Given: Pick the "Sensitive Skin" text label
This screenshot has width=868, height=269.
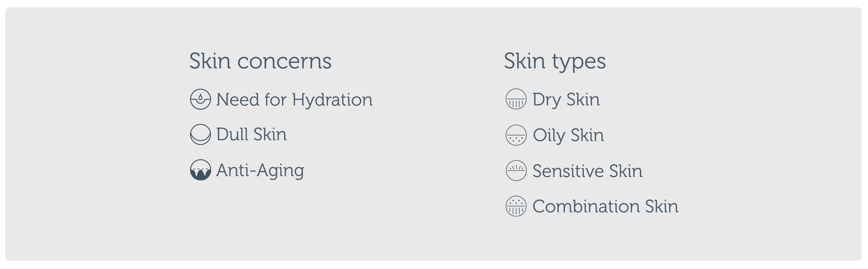Looking at the screenshot, I should 587,171.
